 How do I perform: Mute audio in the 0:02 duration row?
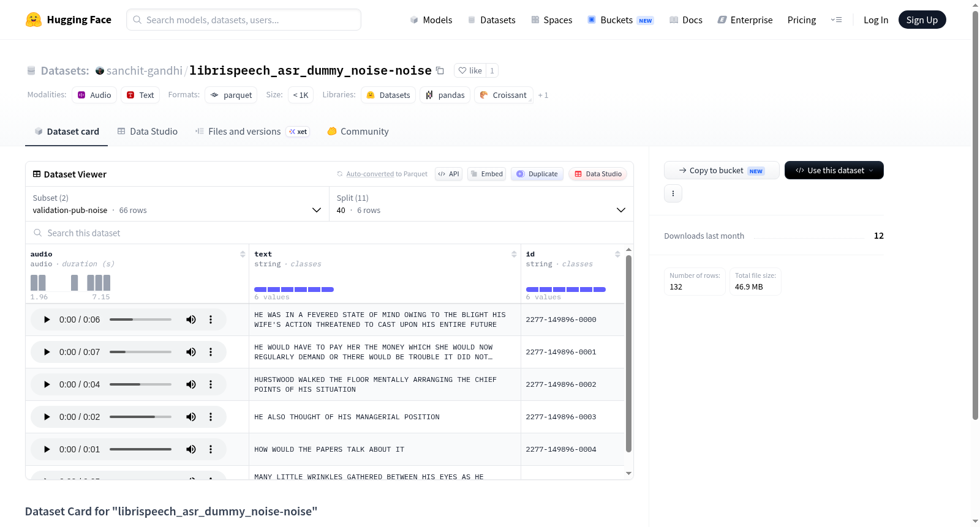pyautogui.click(x=191, y=417)
